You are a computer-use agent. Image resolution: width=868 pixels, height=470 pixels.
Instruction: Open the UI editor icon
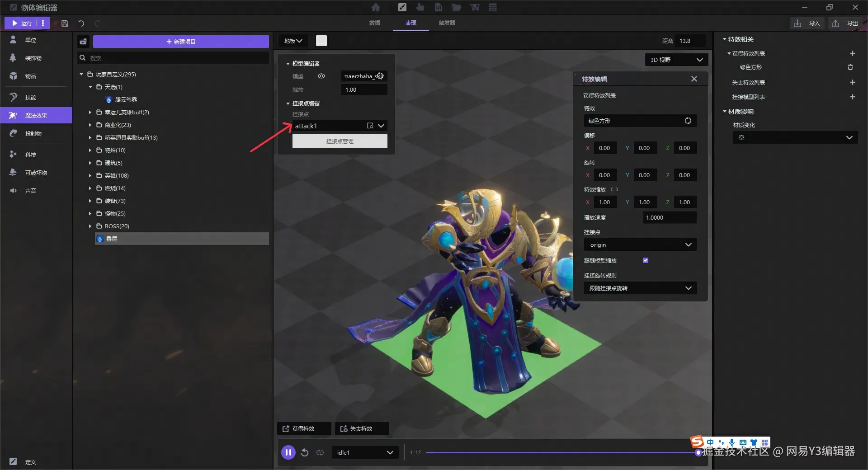click(x=439, y=7)
